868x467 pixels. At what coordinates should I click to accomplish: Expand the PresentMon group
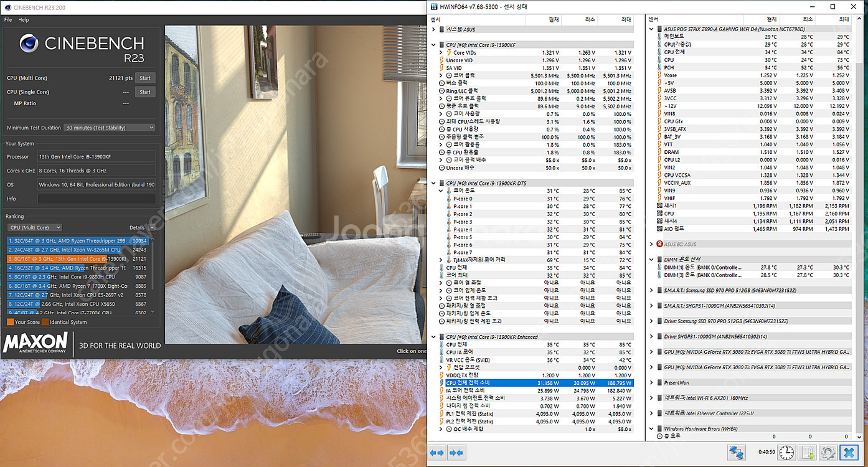point(651,382)
